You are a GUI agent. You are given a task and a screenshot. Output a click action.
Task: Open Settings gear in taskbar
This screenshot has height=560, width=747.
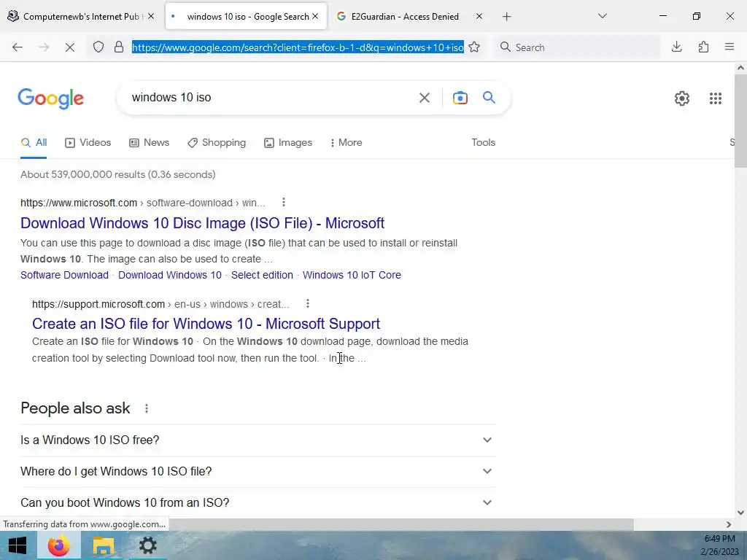(x=147, y=545)
